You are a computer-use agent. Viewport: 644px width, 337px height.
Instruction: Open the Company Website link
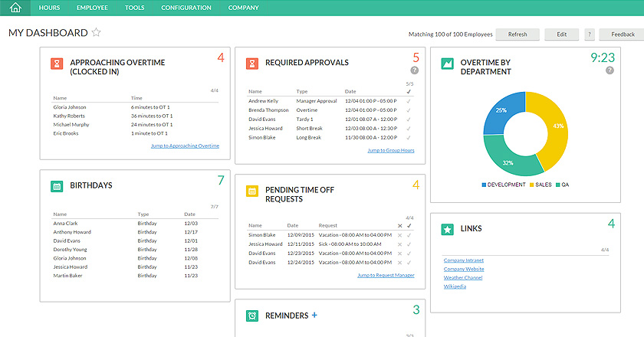(464, 269)
